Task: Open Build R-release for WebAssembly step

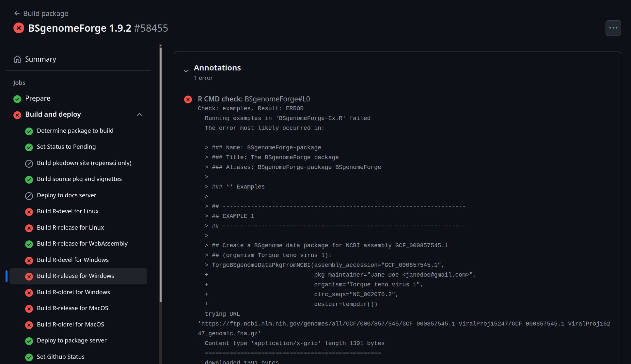Action: point(82,244)
